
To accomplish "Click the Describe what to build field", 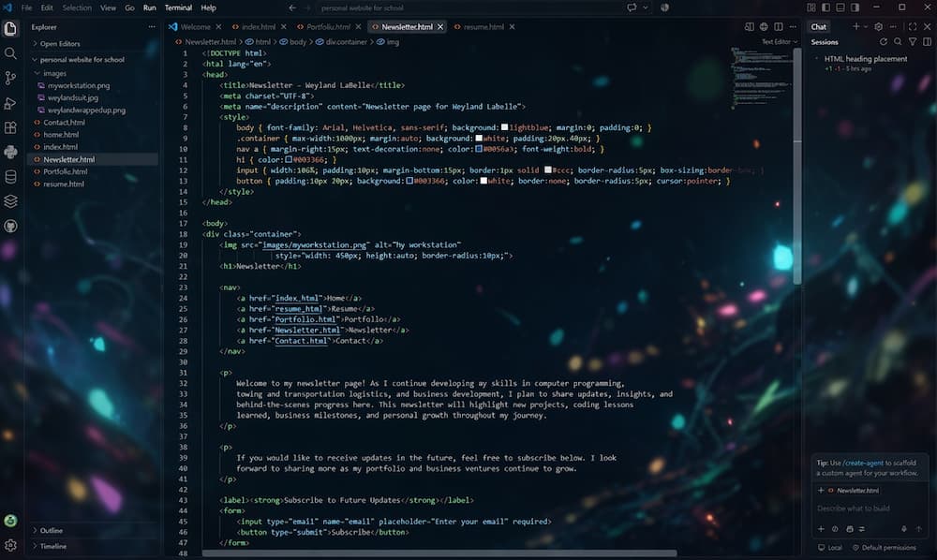I will [x=870, y=508].
